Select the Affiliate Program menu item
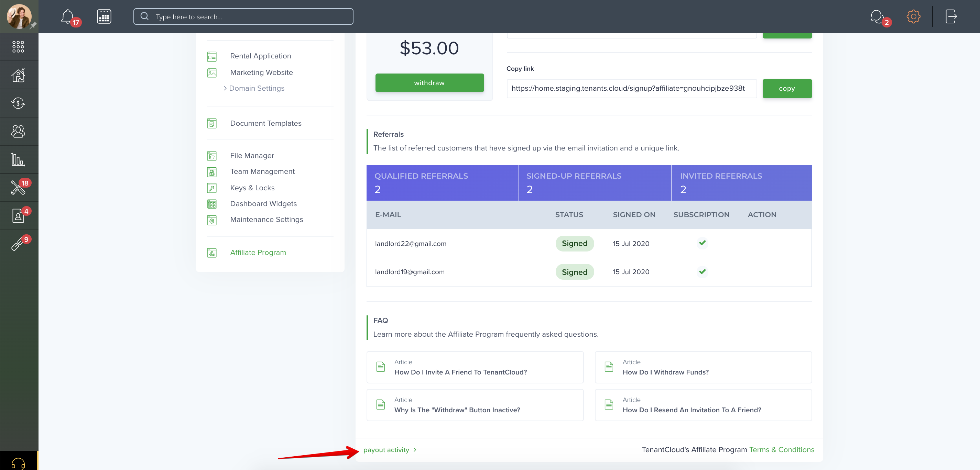This screenshot has width=980, height=470. [x=258, y=253]
